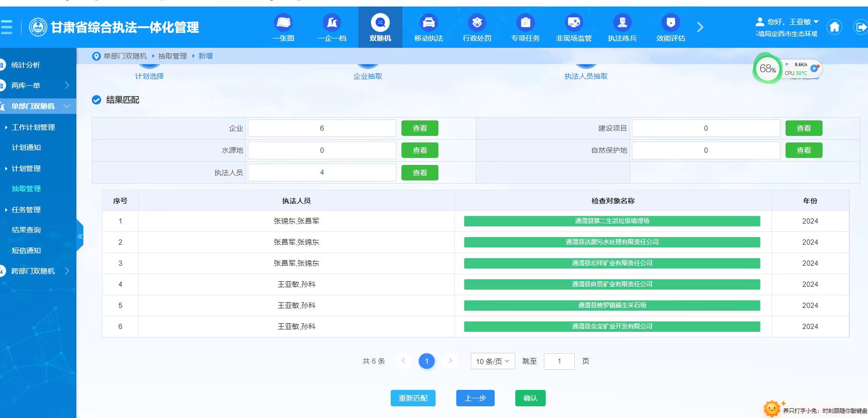Image resolution: width=868 pixels, height=418 pixels.
Task: Open 短信通知 sidebar menu item
Action: (26, 251)
